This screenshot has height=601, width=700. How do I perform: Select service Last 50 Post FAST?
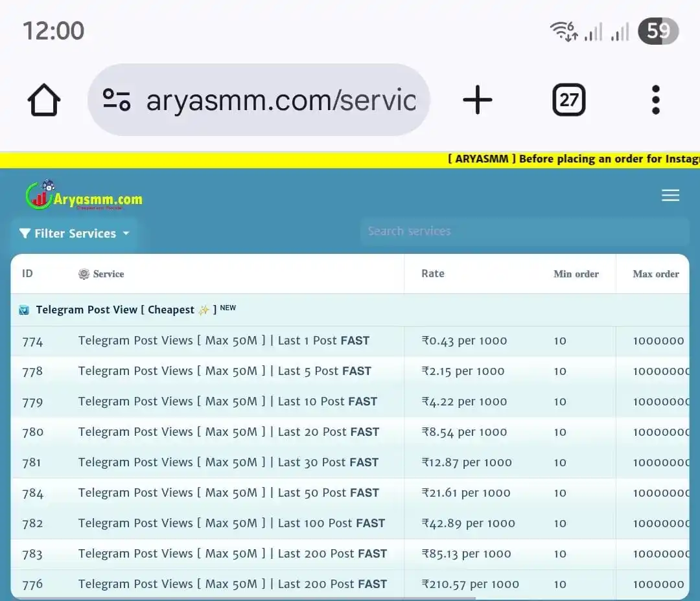(x=229, y=493)
